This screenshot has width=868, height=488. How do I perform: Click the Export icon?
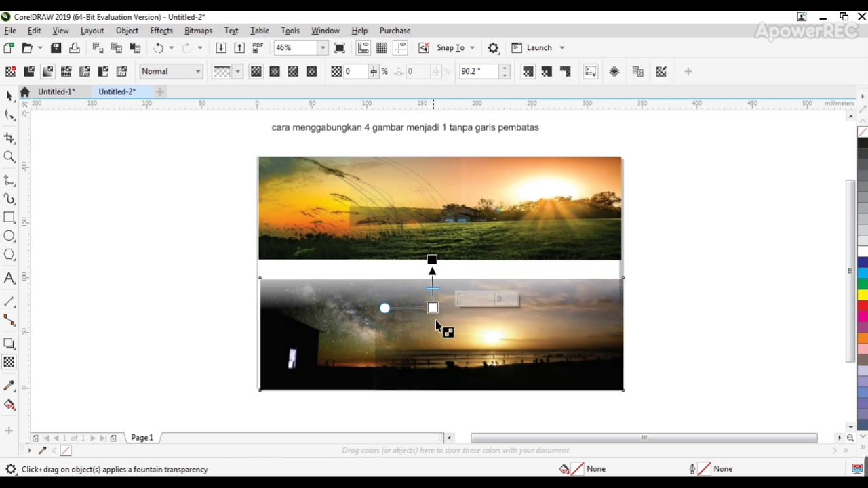239,47
